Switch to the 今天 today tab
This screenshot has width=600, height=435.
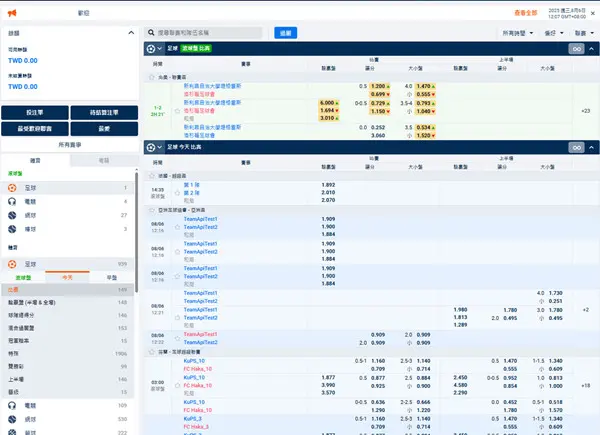68,277
